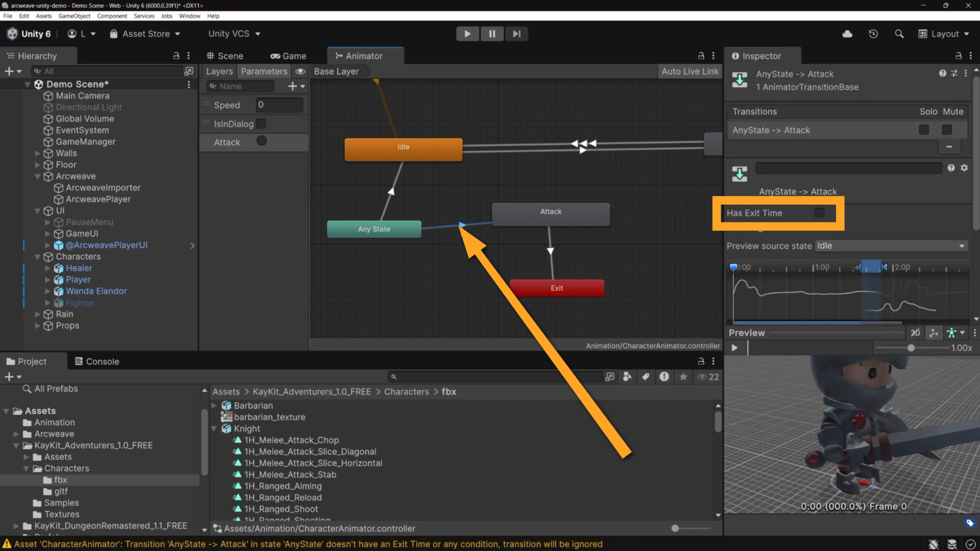Click the search by label tag icon
980x551 pixels.
point(646,377)
